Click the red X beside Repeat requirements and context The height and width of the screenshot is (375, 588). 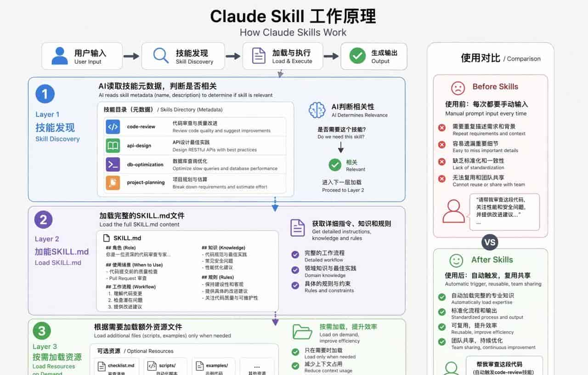442,128
